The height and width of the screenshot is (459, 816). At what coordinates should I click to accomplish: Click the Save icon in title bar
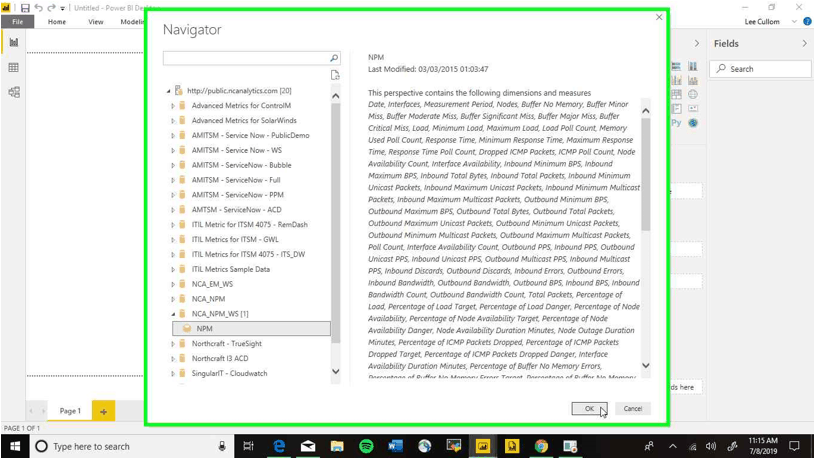coord(25,8)
